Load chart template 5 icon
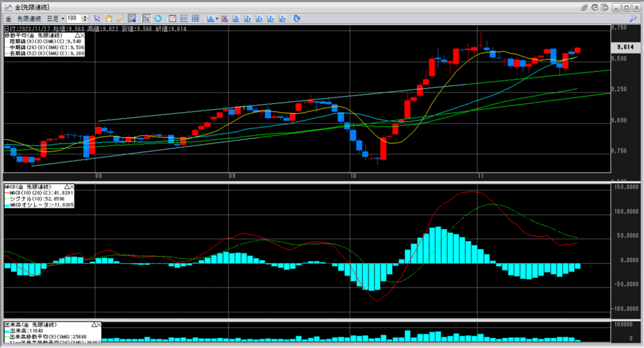This screenshot has height=348, width=644. pos(282,18)
